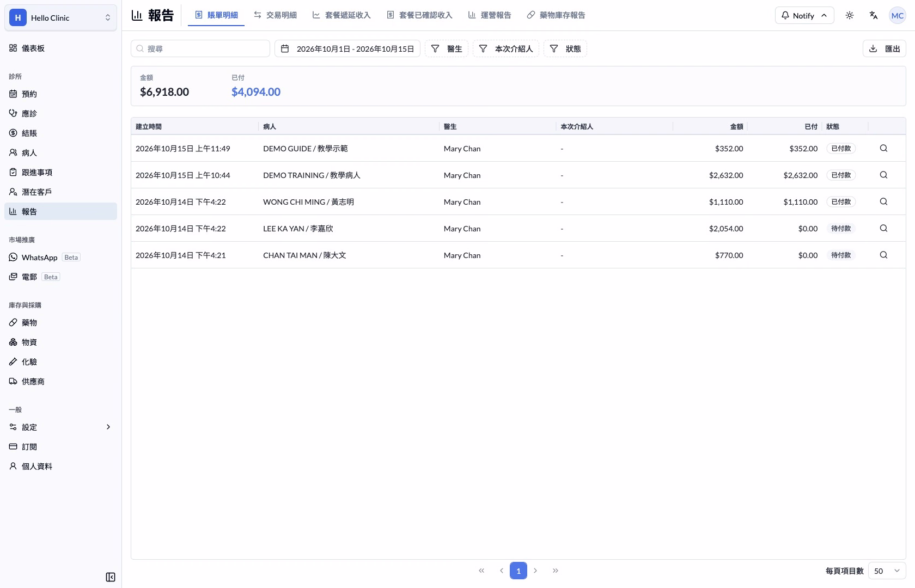The height and width of the screenshot is (588, 915).
Task: Expand the 設定 settings submenu
Action: click(x=60, y=427)
